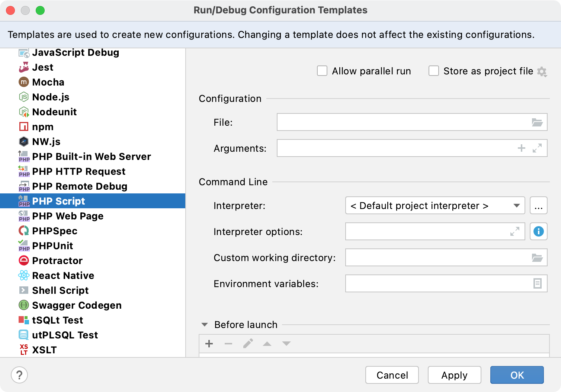Click the Cancel button
Screen dimensions: 561x392
click(x=392, y=375)
